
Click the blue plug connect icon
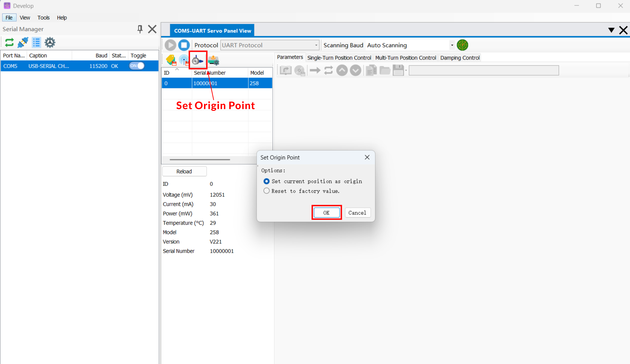23,42
